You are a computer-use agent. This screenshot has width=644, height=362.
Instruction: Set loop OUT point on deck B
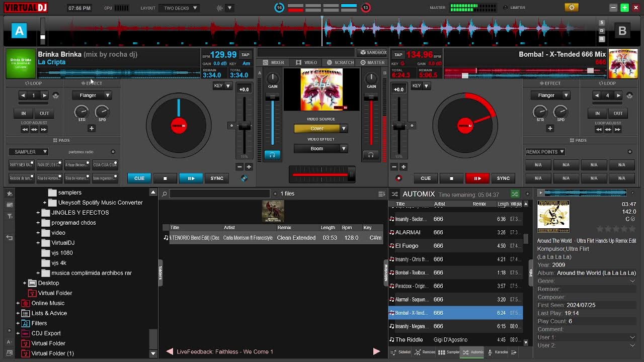point(618,113)
